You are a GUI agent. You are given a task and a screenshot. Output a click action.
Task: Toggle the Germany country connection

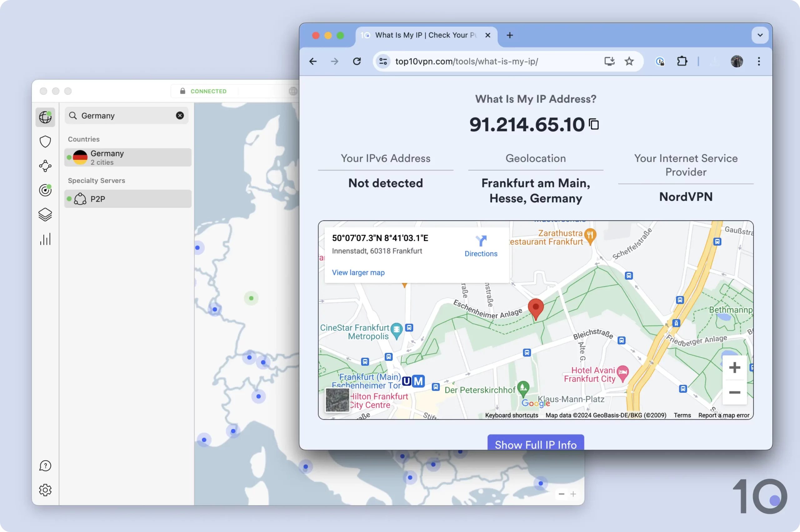coord(127,157)
